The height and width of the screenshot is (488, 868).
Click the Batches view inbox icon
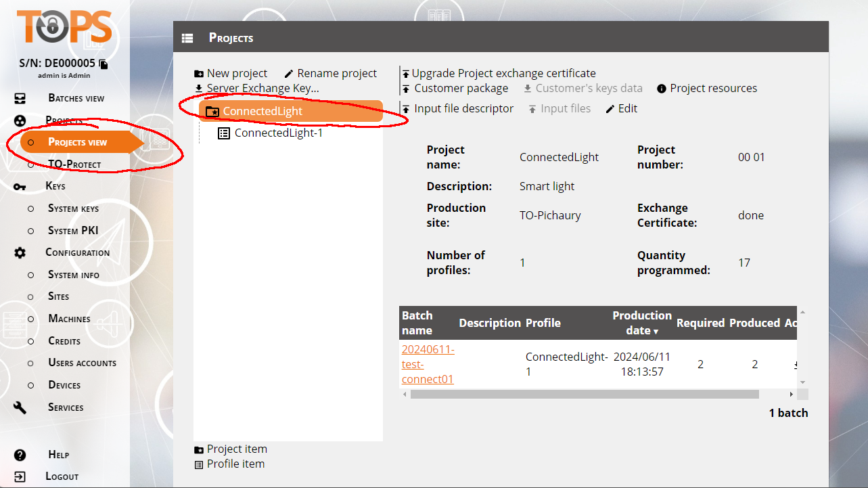(20, 98)
